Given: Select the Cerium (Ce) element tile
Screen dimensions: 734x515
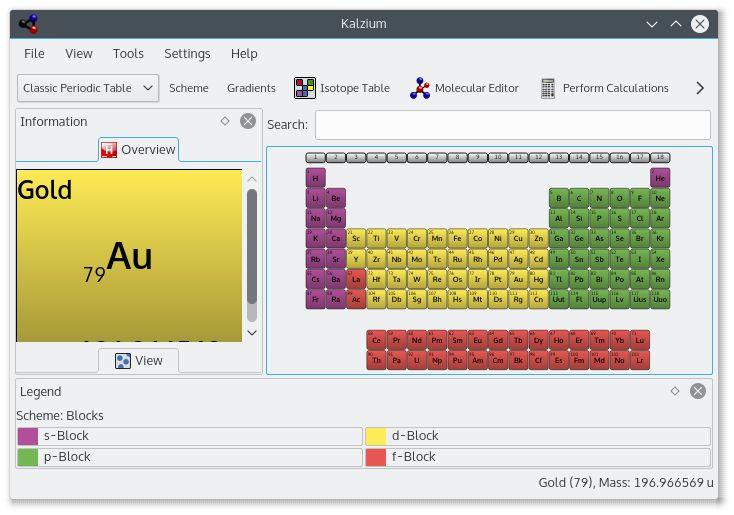Looking at the screenshot, I should 376,340.
